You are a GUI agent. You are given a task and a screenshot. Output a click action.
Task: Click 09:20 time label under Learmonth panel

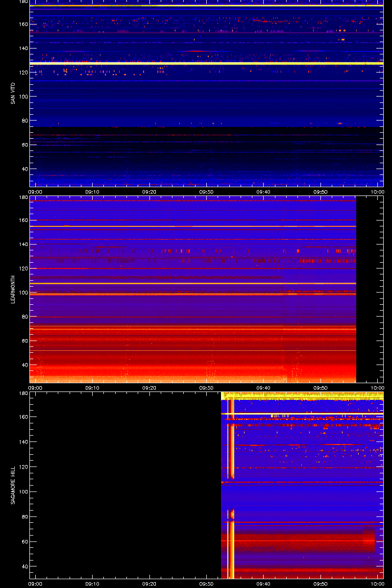pyautogui.click(x=149, y=388)
